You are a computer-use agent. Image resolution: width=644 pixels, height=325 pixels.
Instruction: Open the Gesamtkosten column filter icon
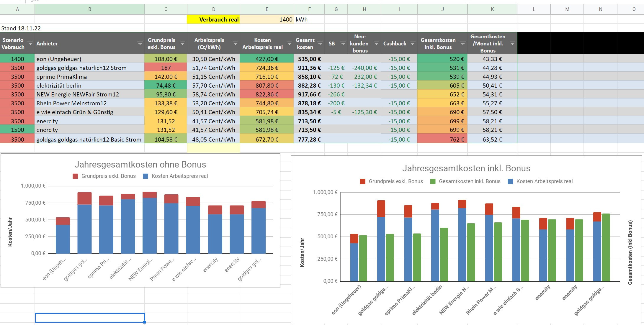(x=320, y=43)
